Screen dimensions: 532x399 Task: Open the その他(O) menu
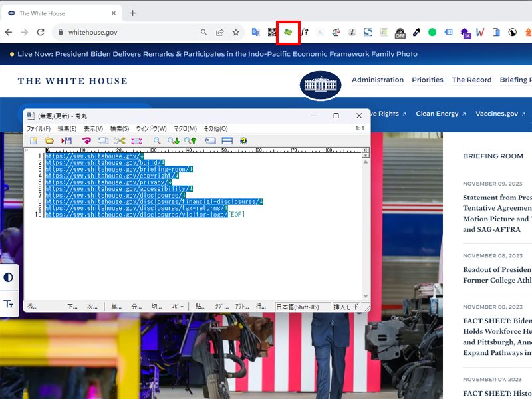coord(215,128)
